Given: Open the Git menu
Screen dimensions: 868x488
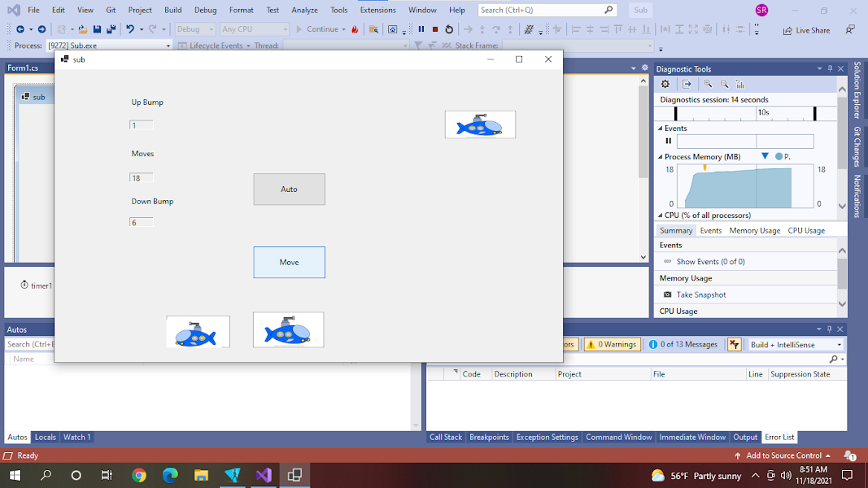Looking at the screenshot, I should (111, 10).
